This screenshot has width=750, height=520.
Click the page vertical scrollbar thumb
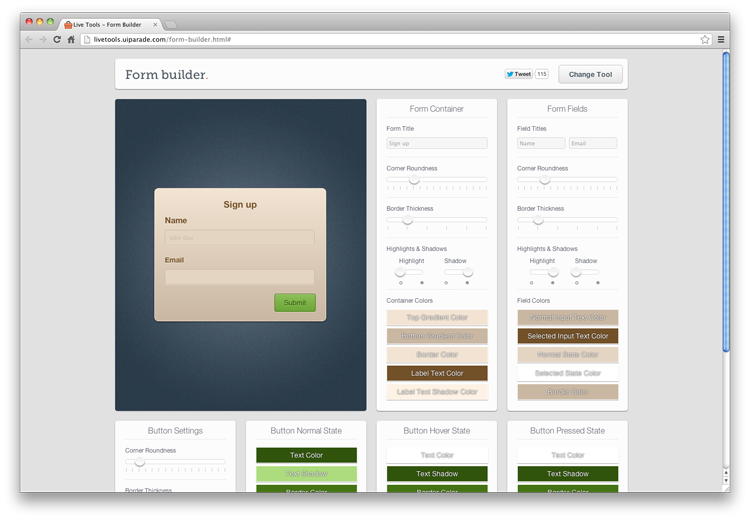726,201
